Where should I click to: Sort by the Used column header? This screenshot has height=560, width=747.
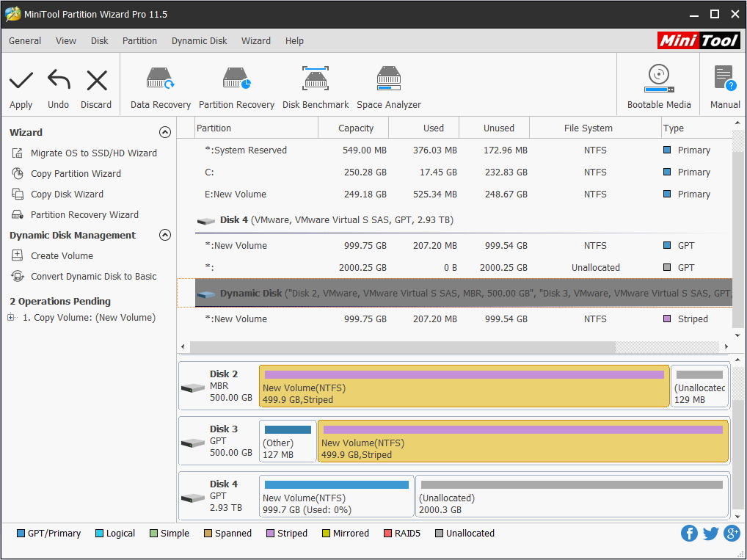pos(424,128)
